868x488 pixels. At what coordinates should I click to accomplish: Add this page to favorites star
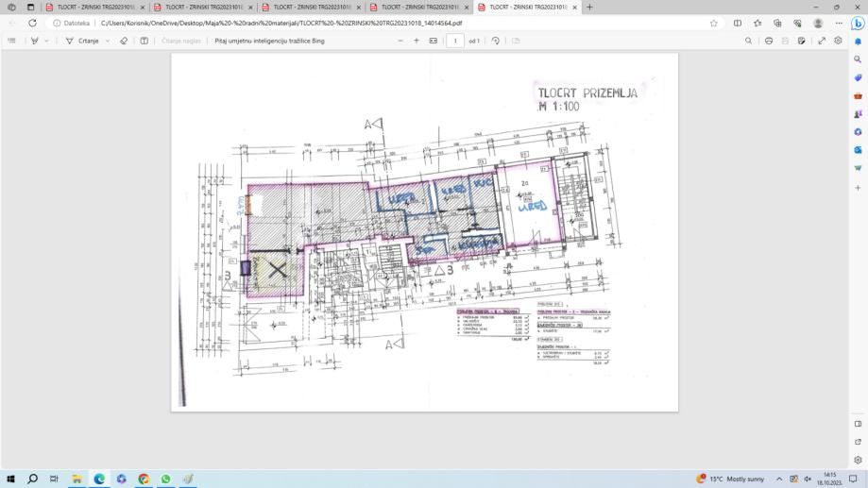click(713, 24)
